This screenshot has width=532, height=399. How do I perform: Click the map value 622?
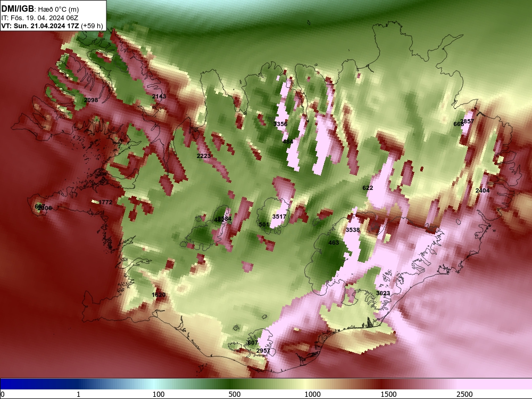tap(368, 188)
